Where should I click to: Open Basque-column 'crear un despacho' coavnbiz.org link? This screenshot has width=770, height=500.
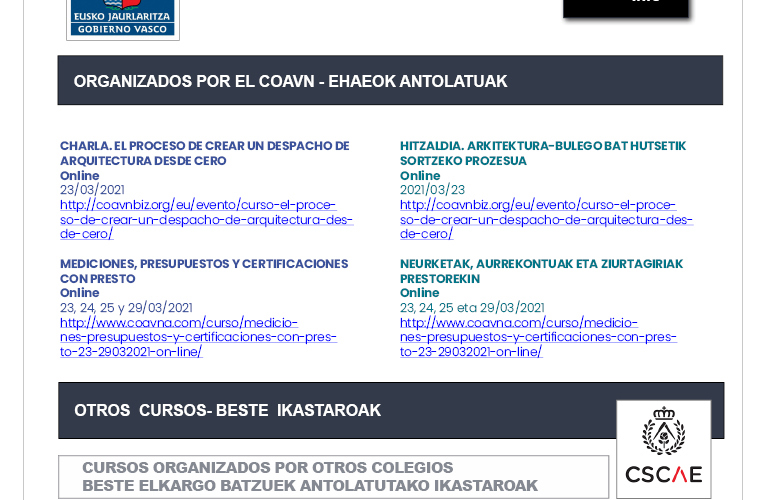click(x=546, y=219)
